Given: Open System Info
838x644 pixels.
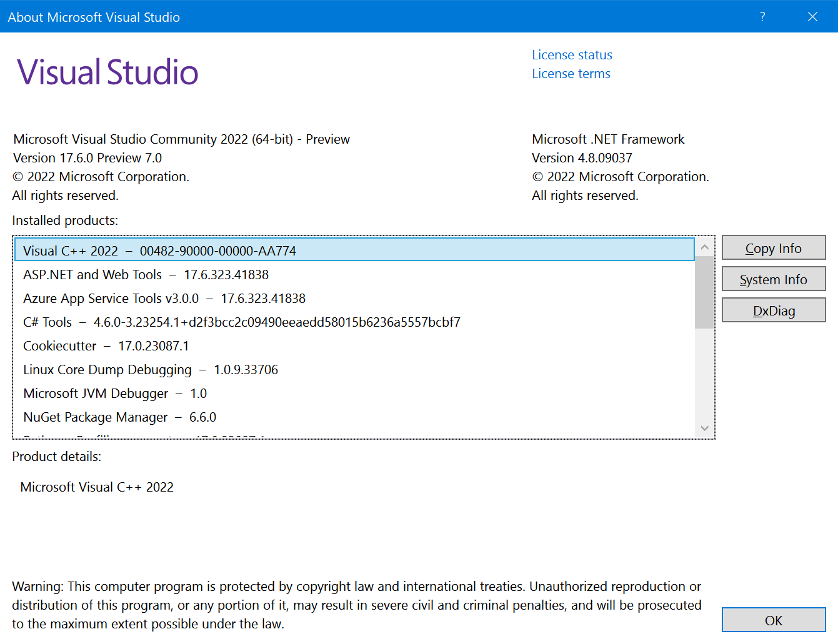Looking at the screenshot, I should pyautogui.click(x=774, y=279).
